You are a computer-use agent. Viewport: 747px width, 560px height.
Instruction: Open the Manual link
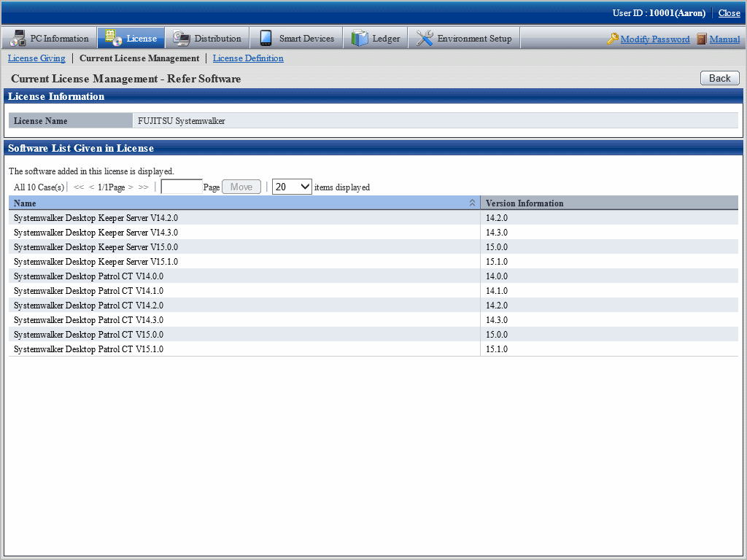coord(724,39)
